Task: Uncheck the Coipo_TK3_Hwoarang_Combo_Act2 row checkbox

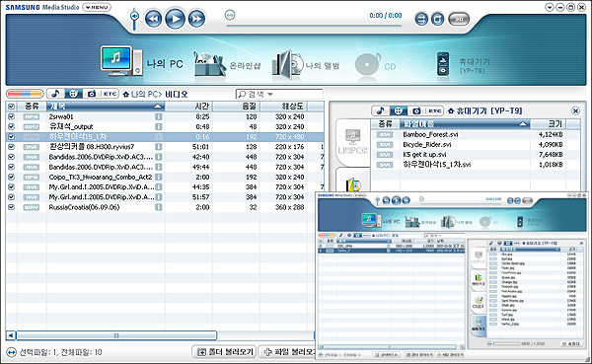Action: 11,178
